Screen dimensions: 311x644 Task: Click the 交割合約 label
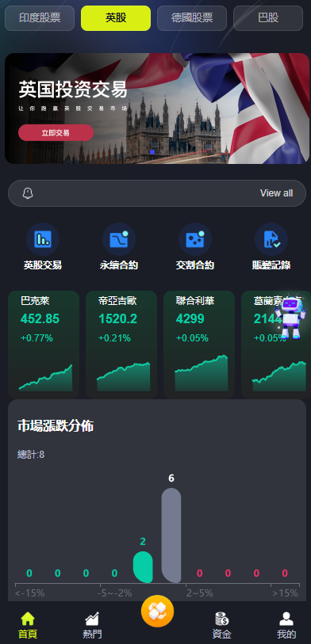coord(195,265)
